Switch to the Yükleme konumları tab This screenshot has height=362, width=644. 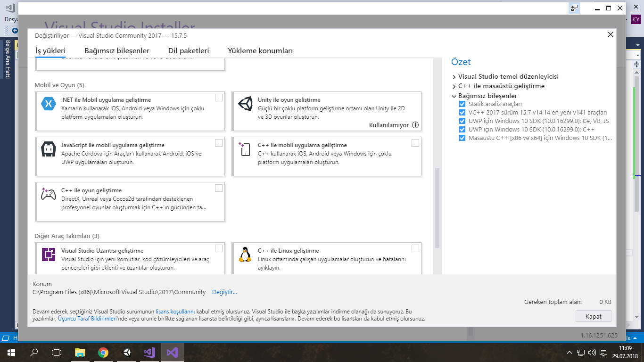click(x=260, y=51)
